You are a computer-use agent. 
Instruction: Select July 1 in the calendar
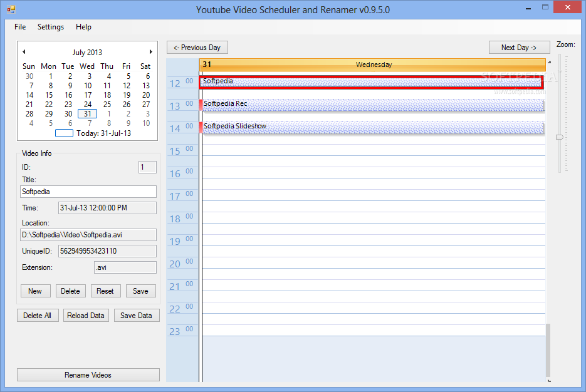pos(51,76)
